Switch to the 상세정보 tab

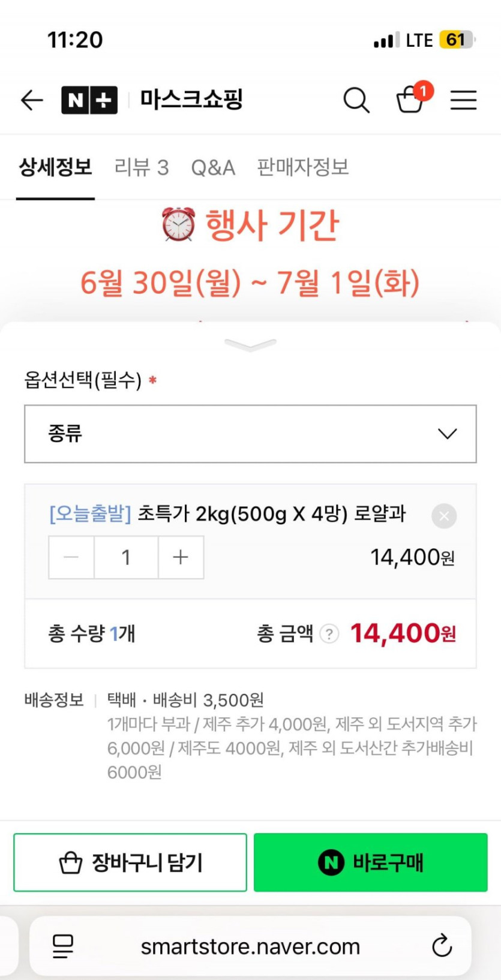(x=55, y=167)
